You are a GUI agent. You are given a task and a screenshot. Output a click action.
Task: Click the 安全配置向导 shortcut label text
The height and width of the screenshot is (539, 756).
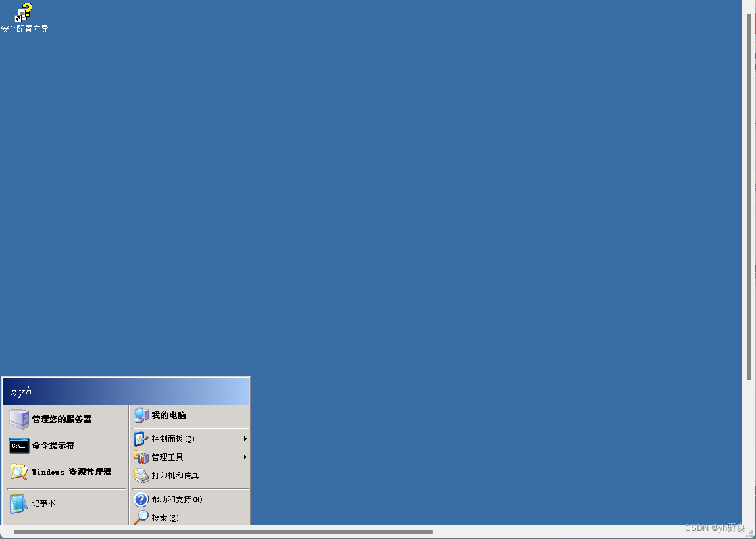(x=24, y=29)
